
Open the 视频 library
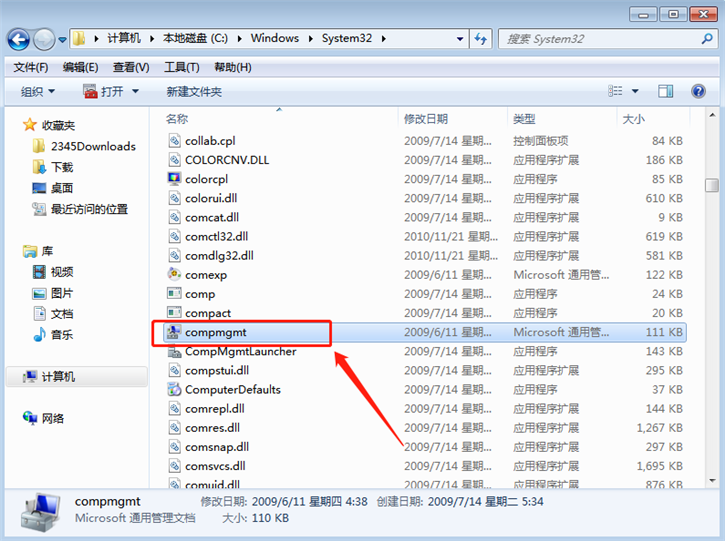click(x=53, y=272)
